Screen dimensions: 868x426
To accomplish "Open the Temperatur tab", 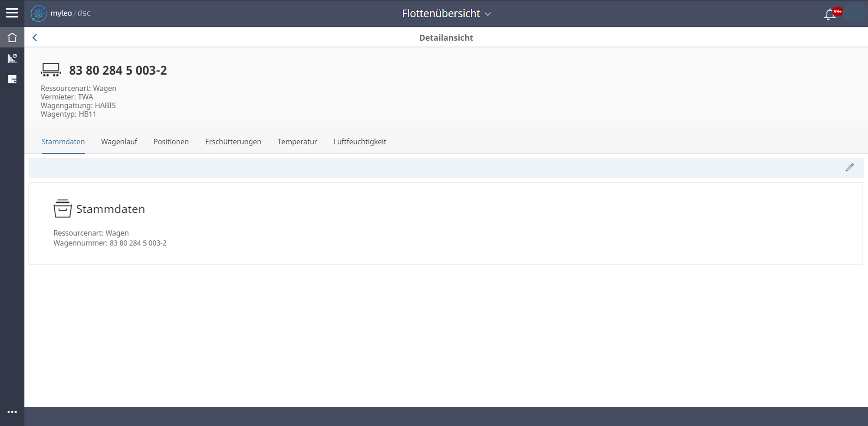I will 297,142.
